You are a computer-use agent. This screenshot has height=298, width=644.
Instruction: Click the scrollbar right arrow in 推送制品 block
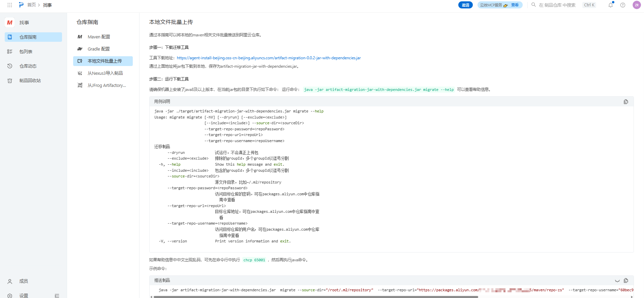coord(632,297)
